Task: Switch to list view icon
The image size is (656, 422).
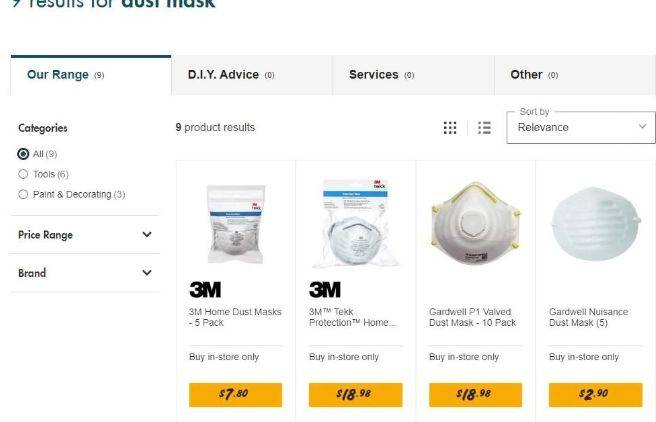Action: (x=484, y=128)
